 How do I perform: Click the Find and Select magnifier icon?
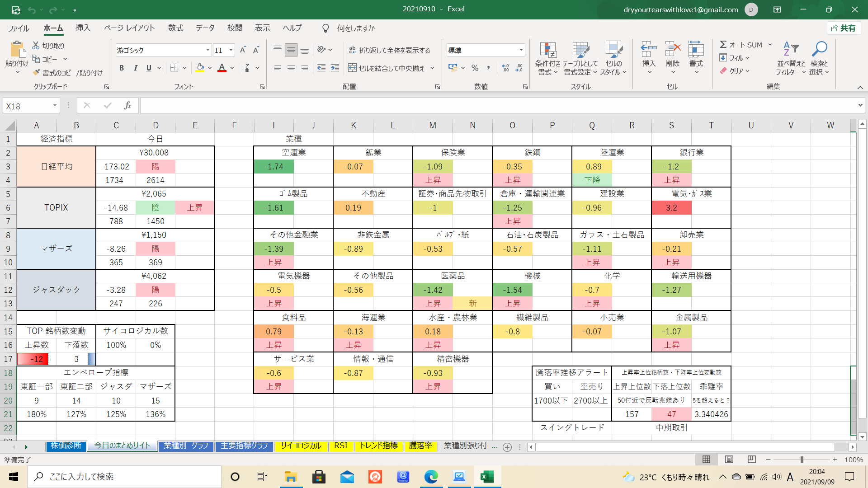pos(819,49)
